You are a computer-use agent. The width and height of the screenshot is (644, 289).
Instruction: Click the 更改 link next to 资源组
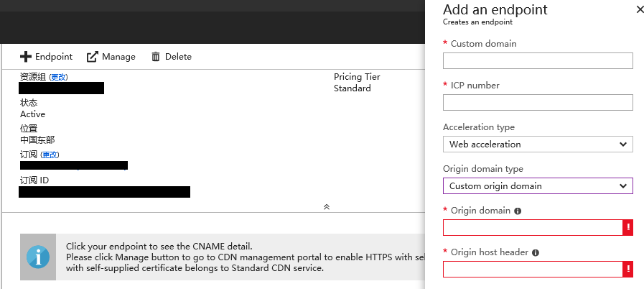pyautogui.click(x=58, y=77)
